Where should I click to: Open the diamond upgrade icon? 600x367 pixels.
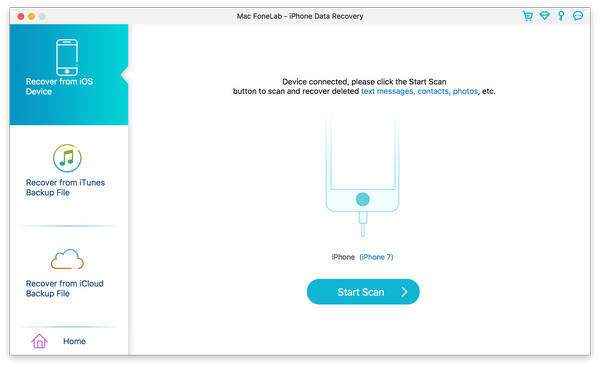click(545, 16)
